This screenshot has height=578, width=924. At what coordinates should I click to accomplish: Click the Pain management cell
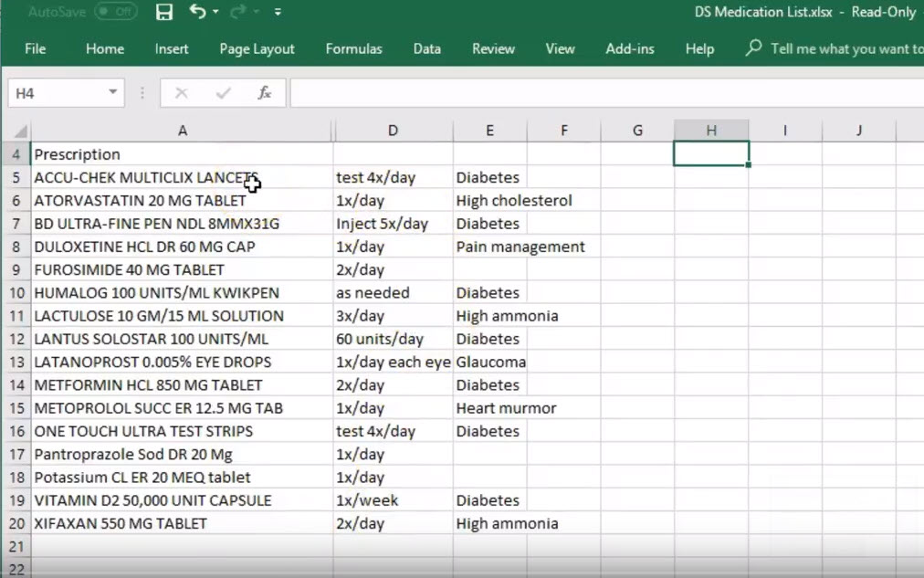pos(520,247)
